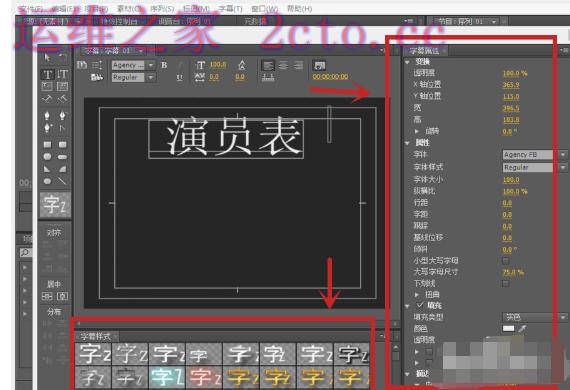Image resolution: width=570 pixels, height=390 pixels.
Task: Collapse the 变换 transform section
Action: click(408, 62)
